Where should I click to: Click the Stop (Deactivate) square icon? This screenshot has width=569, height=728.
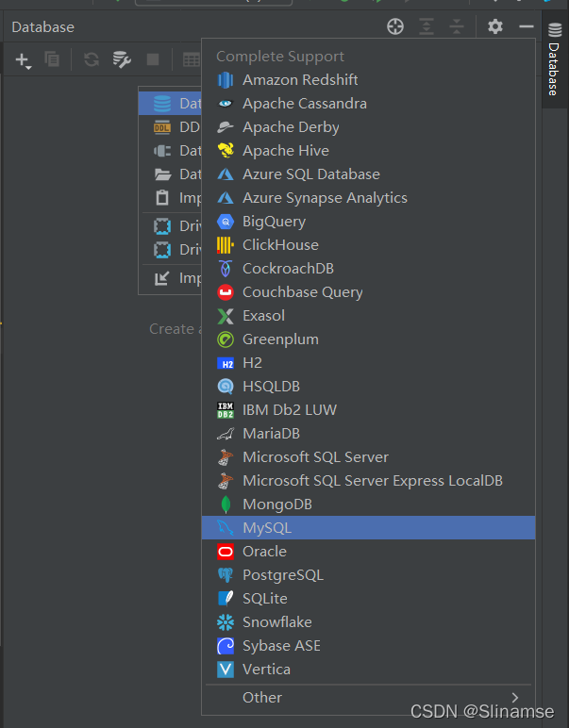[153, 59]
